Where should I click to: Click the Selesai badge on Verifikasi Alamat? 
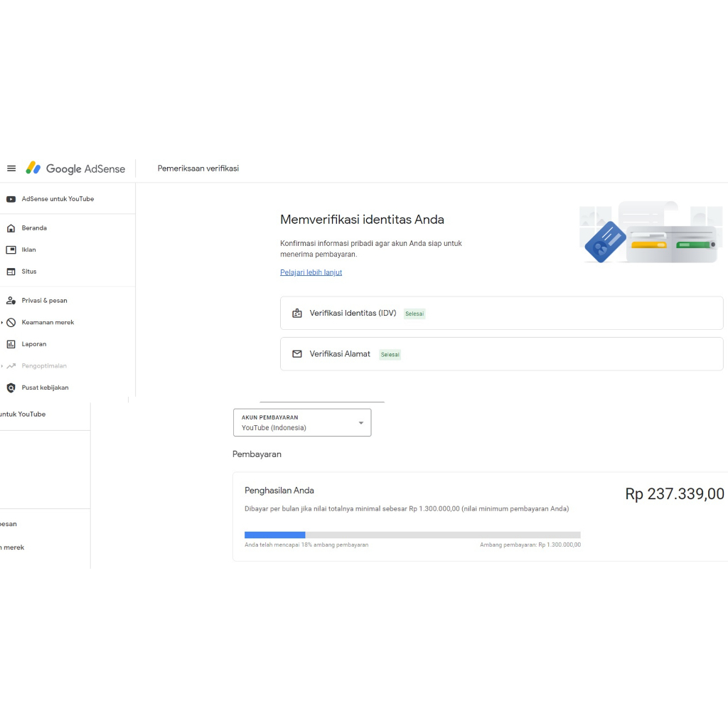pos(390,355)
